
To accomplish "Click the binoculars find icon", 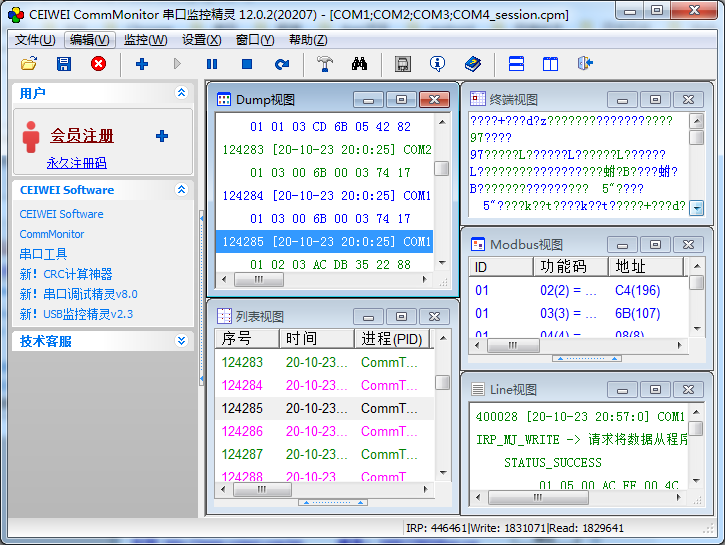I will [359, 64].
